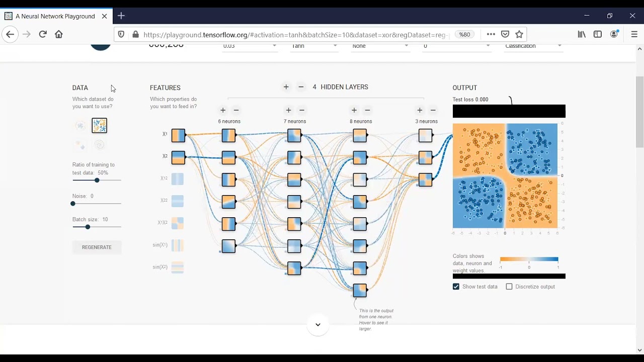Add a neuron to the 3 neurons layer

click(420, 110)
